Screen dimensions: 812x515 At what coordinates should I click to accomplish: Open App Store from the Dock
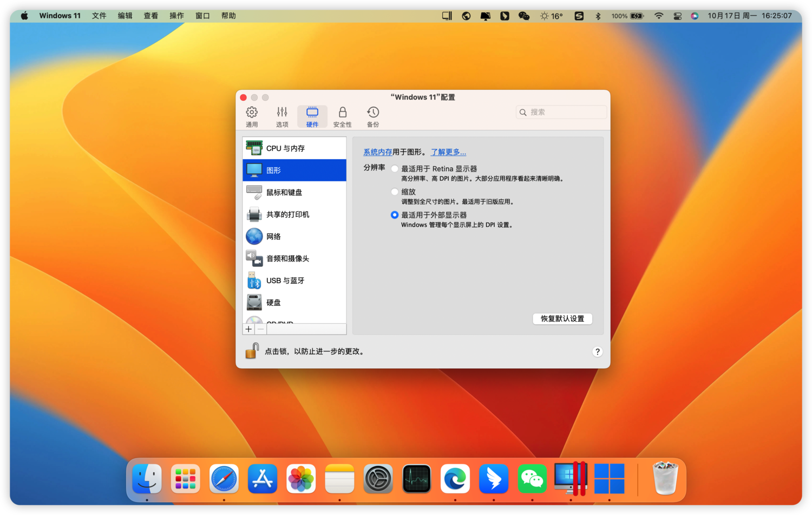[x=263, y=479]
